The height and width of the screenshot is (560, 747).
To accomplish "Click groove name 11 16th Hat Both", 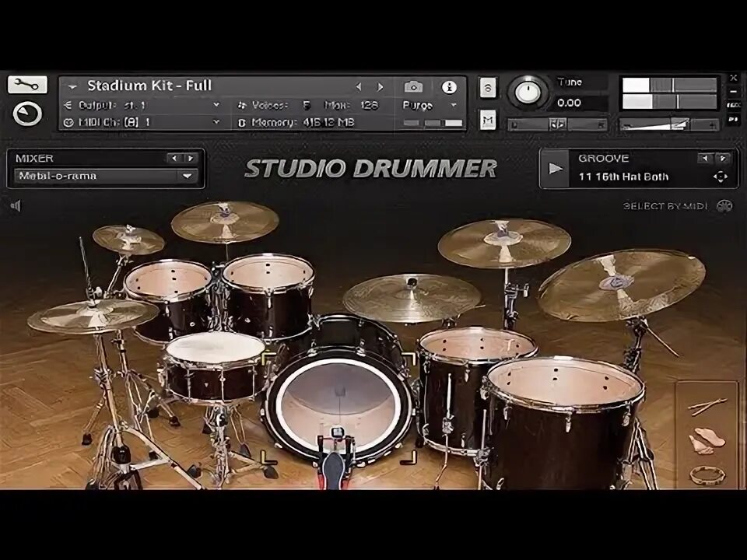I will [623, 177].
